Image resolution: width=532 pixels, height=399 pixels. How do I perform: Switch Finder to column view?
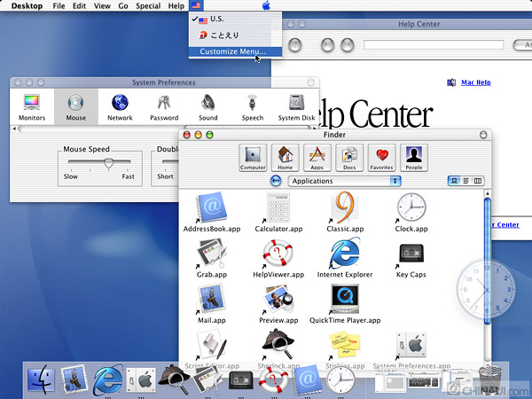click(478, 181)
